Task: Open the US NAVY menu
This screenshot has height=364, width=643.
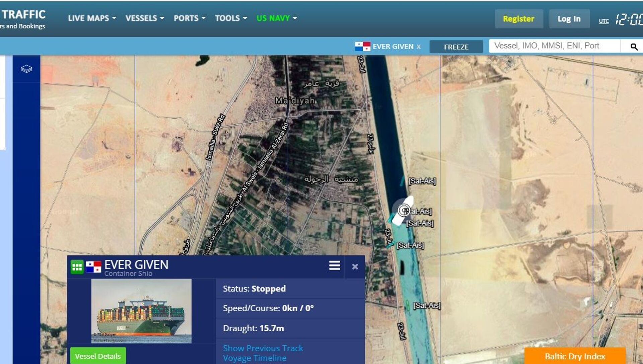Action: click(277, 18)
